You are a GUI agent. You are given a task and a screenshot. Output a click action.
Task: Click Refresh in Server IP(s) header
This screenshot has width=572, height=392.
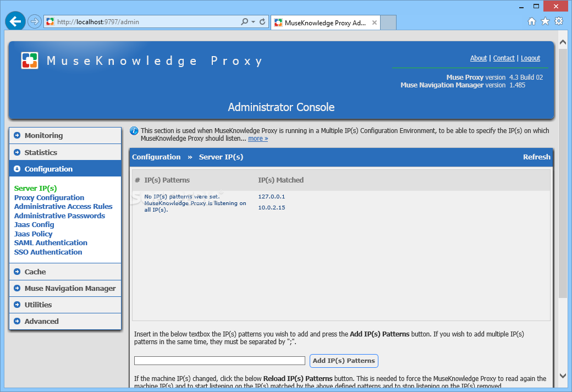point(537,157)
